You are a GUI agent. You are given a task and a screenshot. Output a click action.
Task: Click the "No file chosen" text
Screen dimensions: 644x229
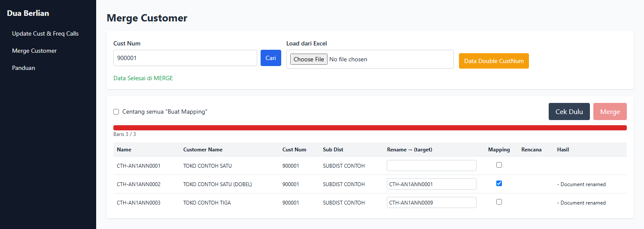click(x=348, y=59)
